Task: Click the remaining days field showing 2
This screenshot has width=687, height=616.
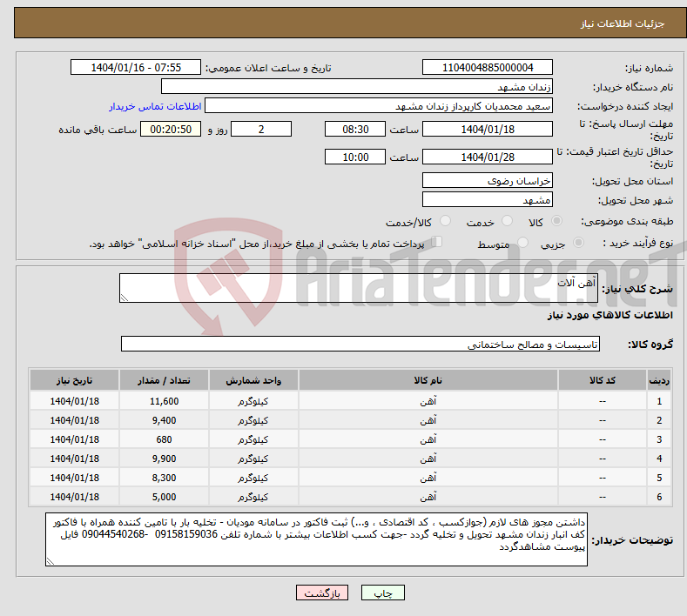Action: [x=261, y=129]
